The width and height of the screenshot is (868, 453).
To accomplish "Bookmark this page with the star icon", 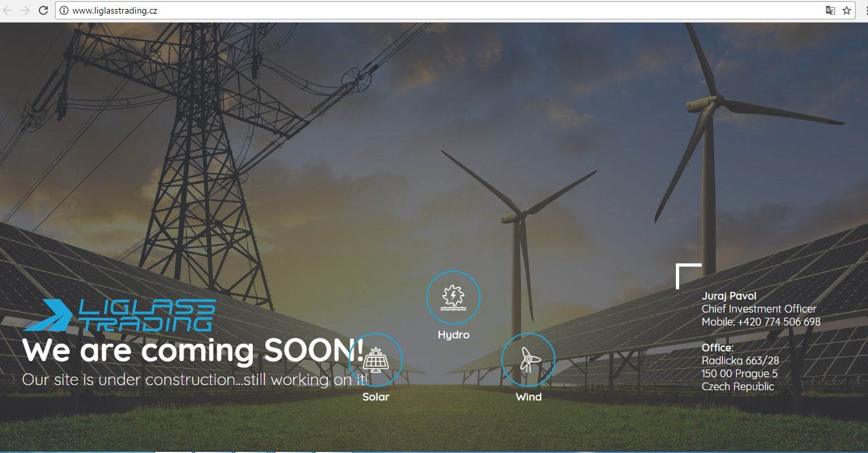I will coord(847,10).
